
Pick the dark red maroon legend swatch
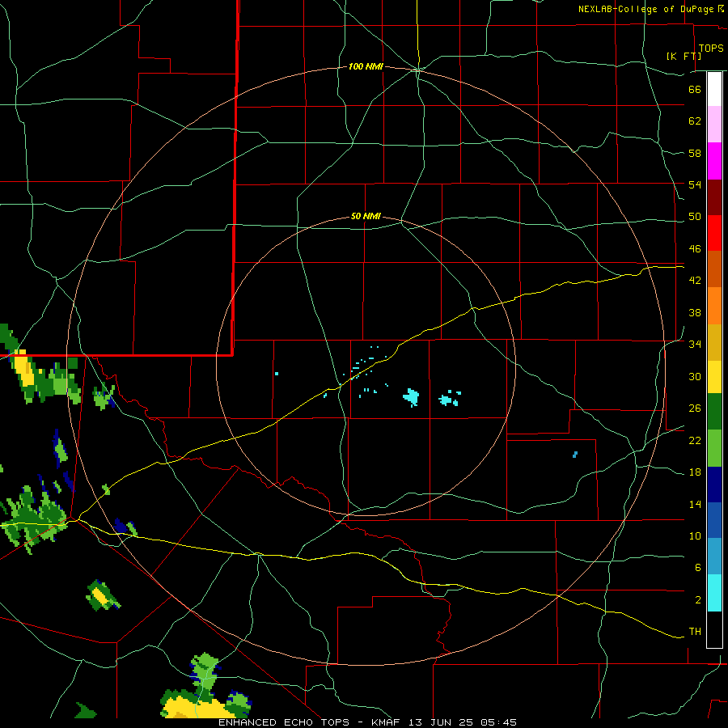pos(714,197)
